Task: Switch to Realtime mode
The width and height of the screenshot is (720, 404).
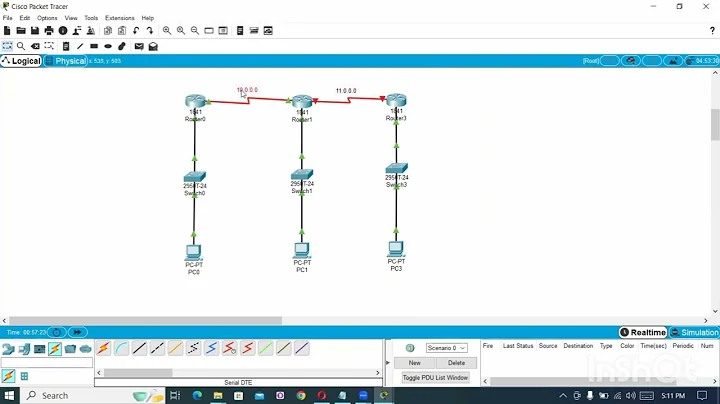Action: [643, 332]
